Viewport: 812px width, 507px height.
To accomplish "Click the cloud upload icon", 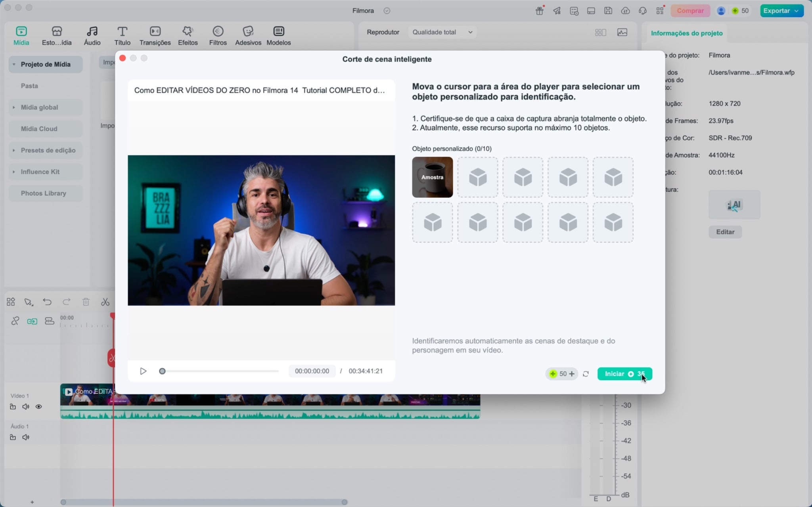I will pos(625,11).
